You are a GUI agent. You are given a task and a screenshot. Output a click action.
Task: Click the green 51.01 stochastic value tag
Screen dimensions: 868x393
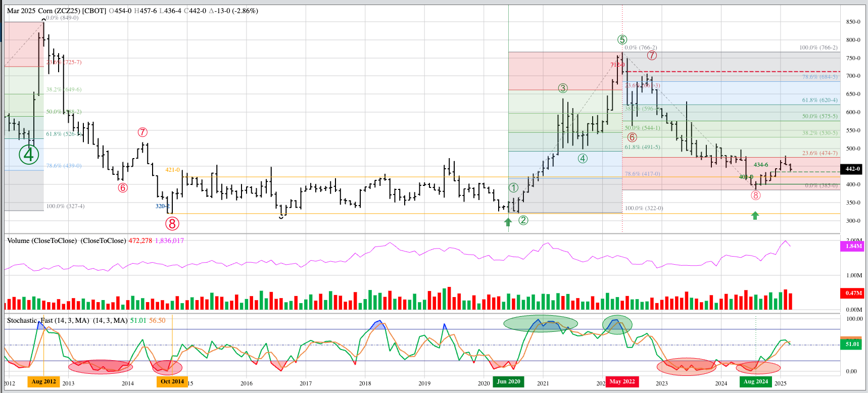pyautogui.click(x=852, y=344)
